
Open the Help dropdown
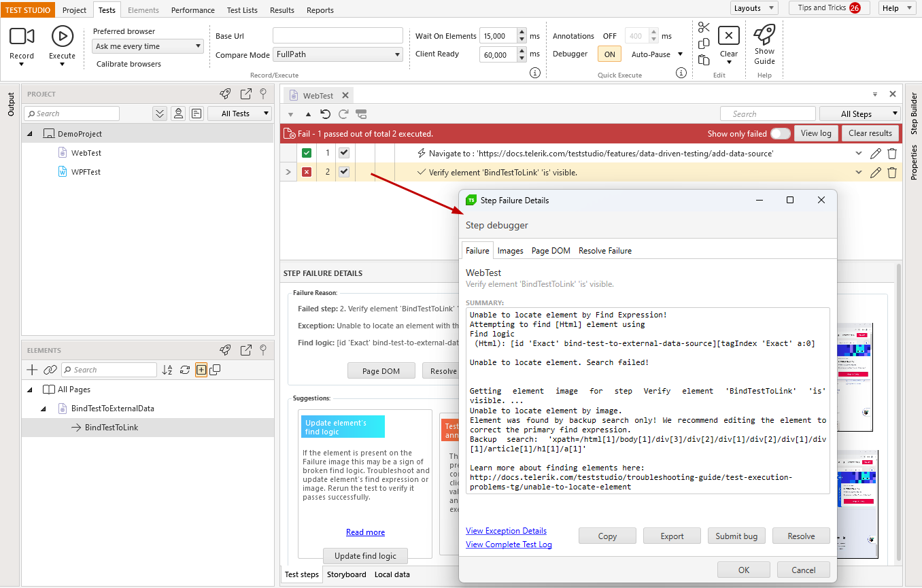coord(898,8)
